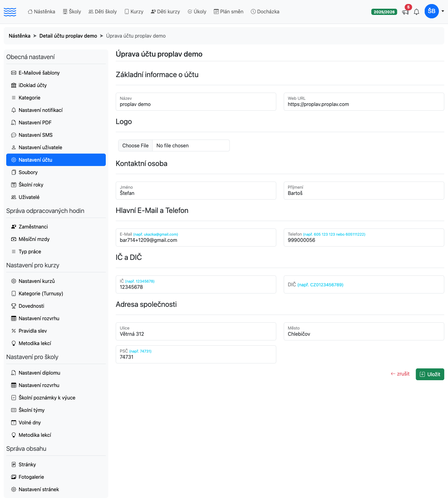Open E-Mailové šablony envelope icon
Screen dimensions: 448x503
click(x=14, y=73)
